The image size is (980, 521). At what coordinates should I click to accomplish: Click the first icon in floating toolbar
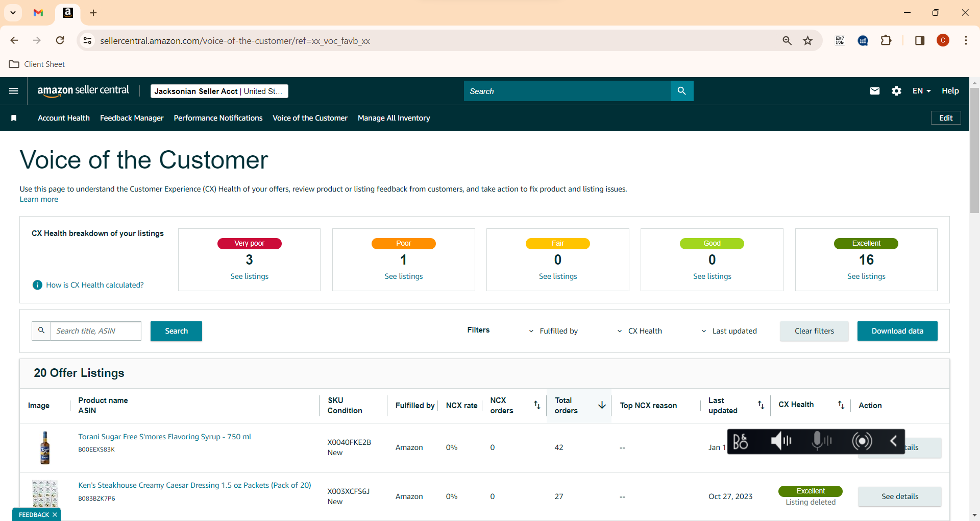click(741, 441)
